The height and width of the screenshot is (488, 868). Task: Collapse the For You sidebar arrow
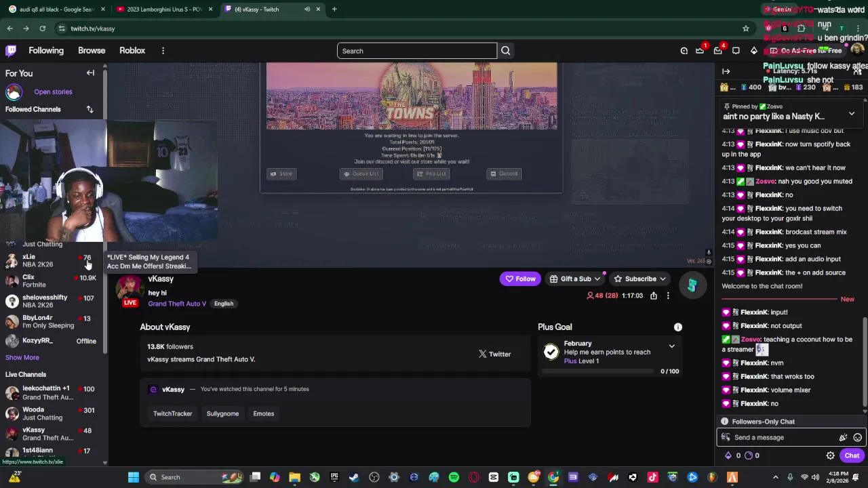coord(90,73)
